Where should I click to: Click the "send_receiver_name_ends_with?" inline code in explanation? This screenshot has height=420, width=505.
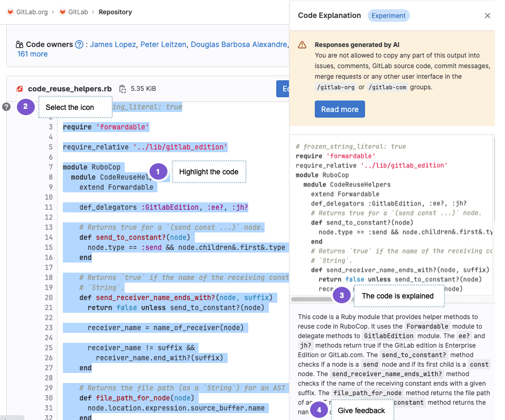tap(387, 374)
